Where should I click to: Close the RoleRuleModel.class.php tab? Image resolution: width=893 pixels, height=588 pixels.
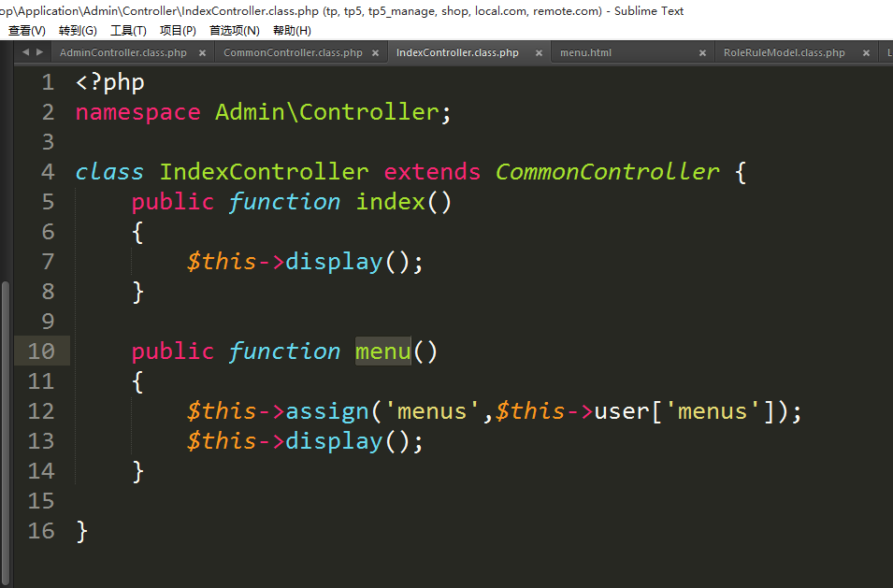[865, 53]
